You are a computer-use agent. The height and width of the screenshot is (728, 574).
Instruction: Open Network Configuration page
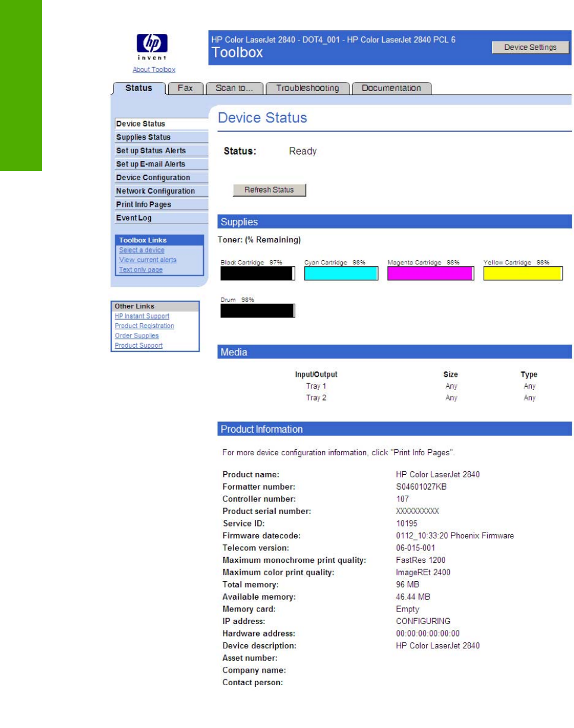(161, 191)
